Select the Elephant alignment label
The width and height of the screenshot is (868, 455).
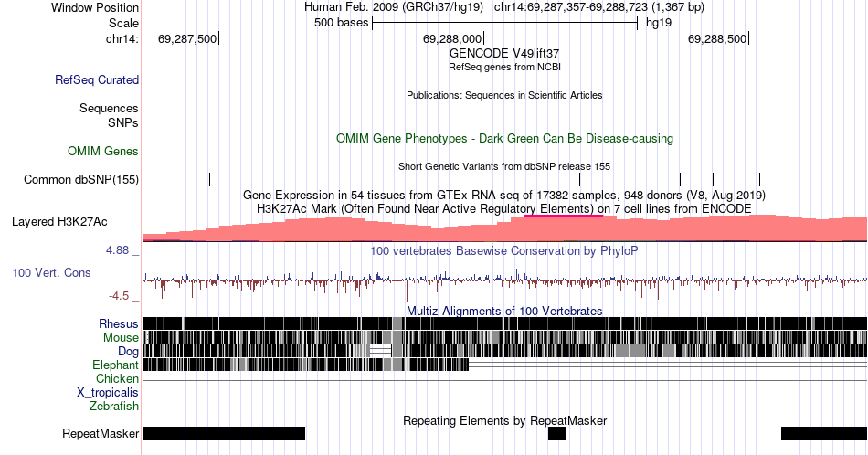tap(115, 365)
